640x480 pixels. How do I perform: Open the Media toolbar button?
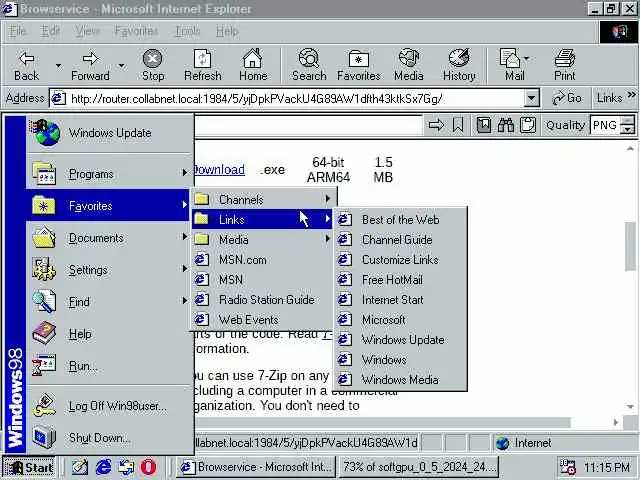[x=409, y=65]
